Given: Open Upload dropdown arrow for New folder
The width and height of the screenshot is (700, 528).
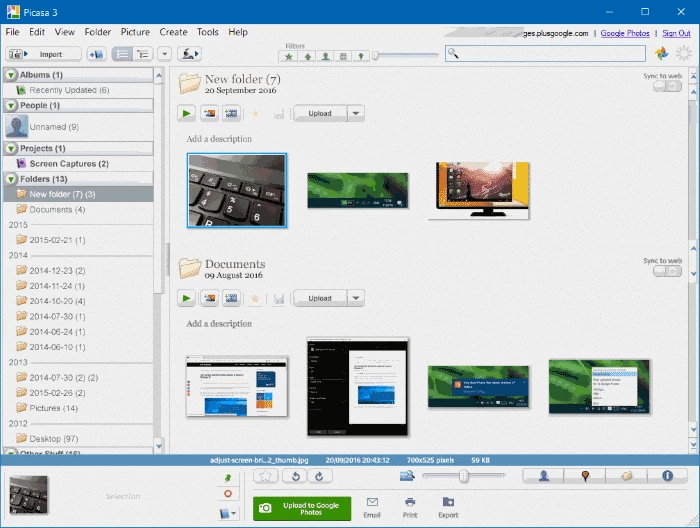Looking at the screenshot, I should [x=356, y=113].
